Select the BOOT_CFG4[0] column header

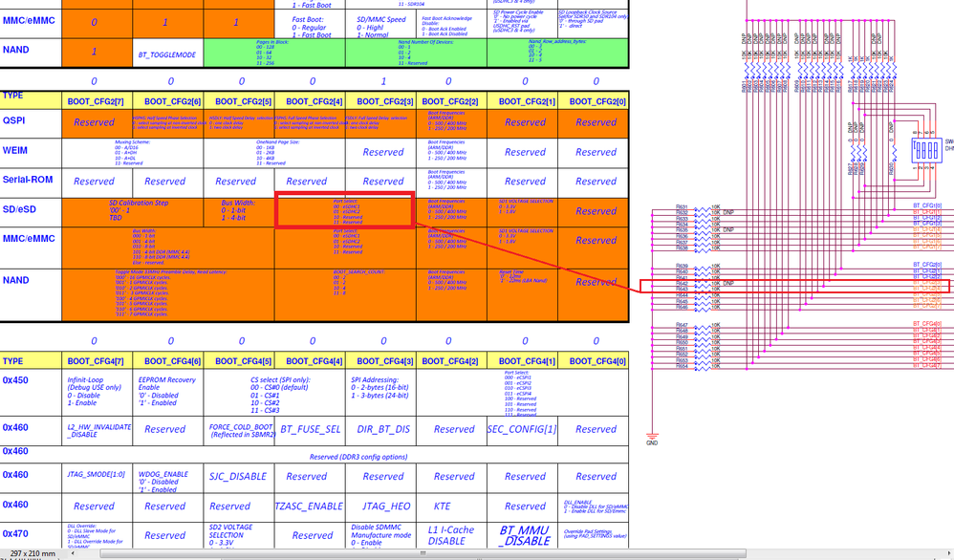pos(594,361)
